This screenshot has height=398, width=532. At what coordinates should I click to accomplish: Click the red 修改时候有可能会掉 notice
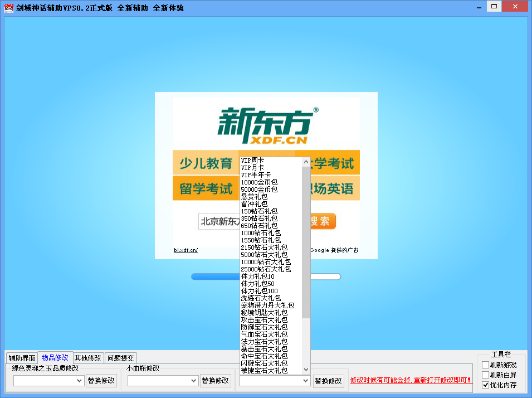411,380
